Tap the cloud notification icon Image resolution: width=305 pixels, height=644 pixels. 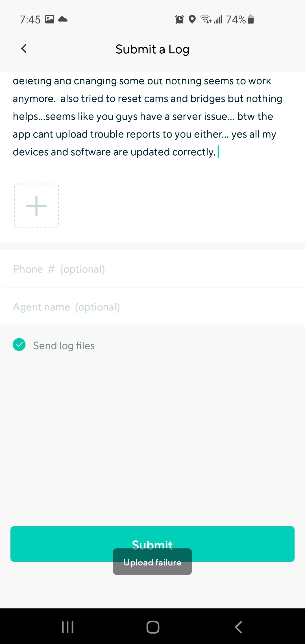click(63, 19)
